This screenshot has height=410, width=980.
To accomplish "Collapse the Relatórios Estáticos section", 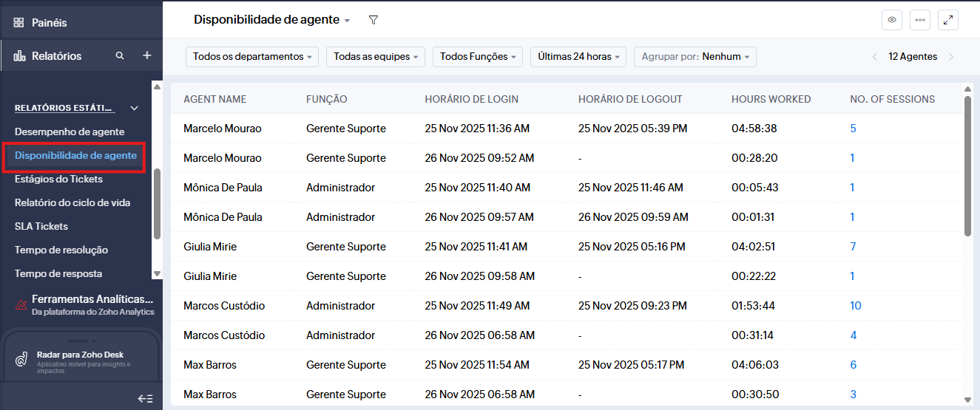I will point(134,108).
